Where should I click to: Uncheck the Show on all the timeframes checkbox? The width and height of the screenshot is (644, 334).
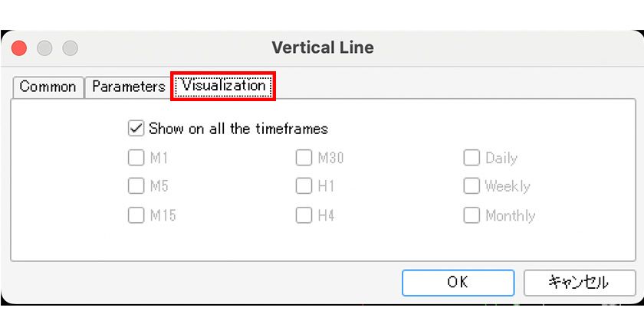pos(136,129)
